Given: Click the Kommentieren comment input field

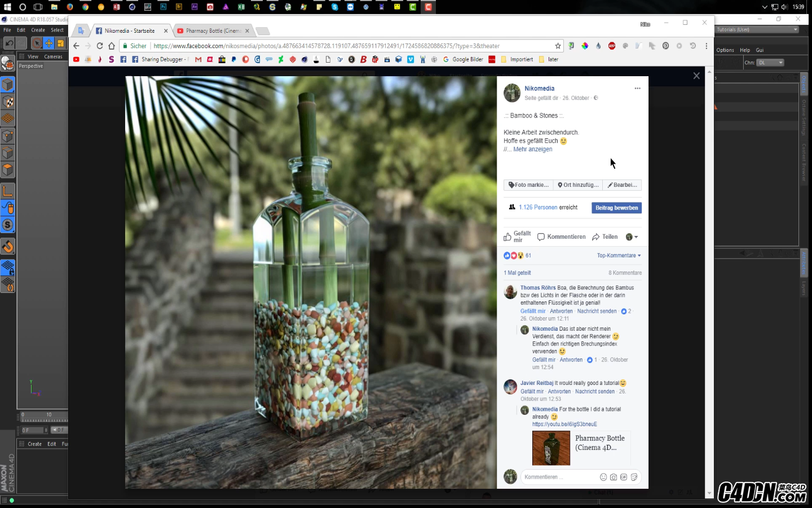Looking at the screenshot, I should click(580, 477).
